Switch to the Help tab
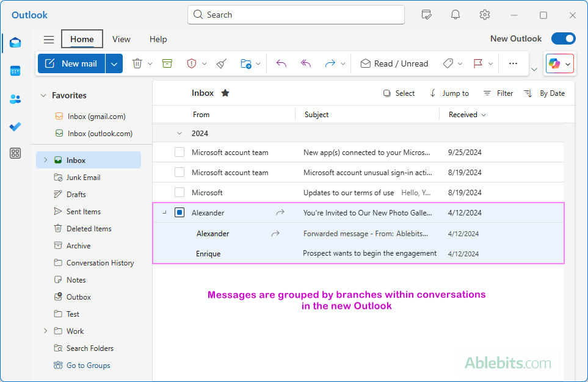Viewport: 588px width, 382px height. [x=158, y=39]
